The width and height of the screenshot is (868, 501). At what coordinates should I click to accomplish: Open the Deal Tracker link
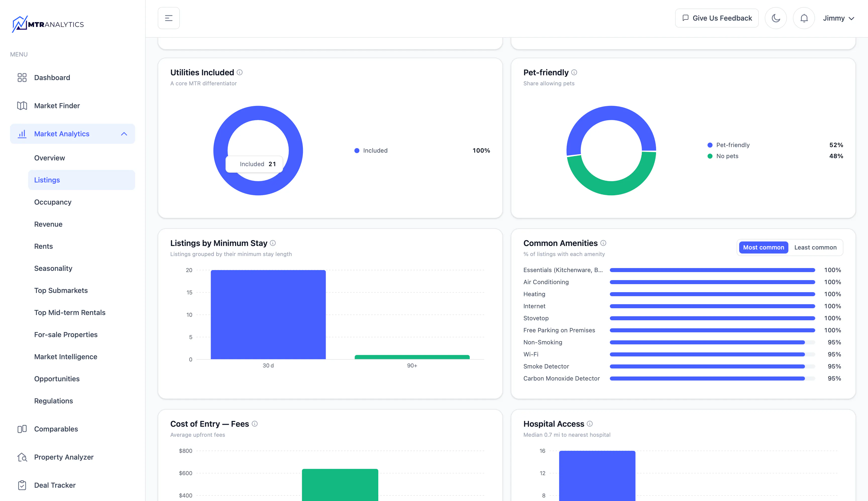click(x=55, y=485)
